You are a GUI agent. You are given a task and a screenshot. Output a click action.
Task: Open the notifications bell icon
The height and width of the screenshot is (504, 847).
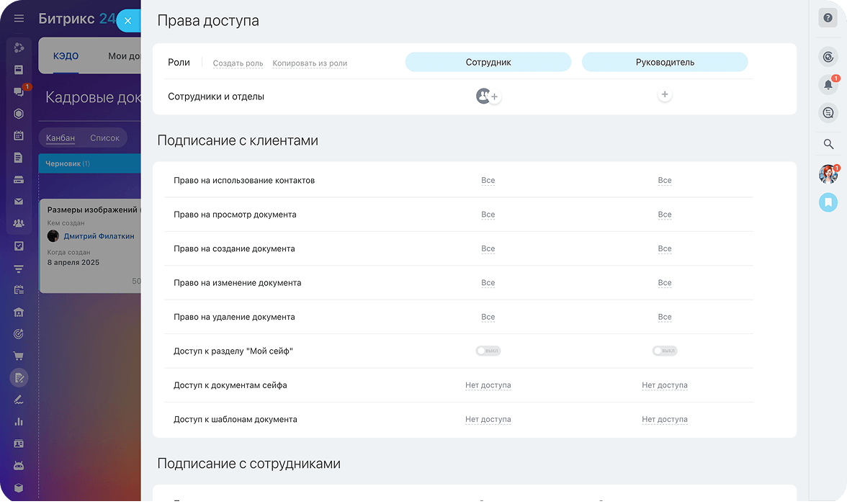point(828,85)
